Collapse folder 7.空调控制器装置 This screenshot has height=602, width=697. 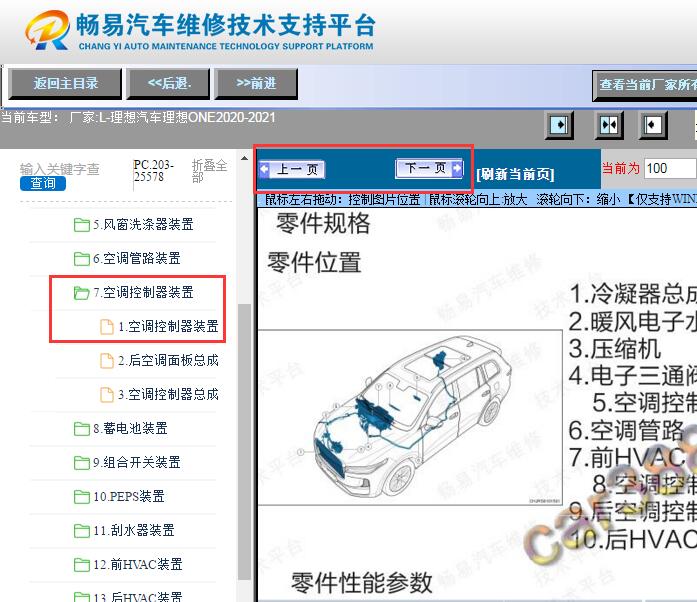[x=143, y=293]
